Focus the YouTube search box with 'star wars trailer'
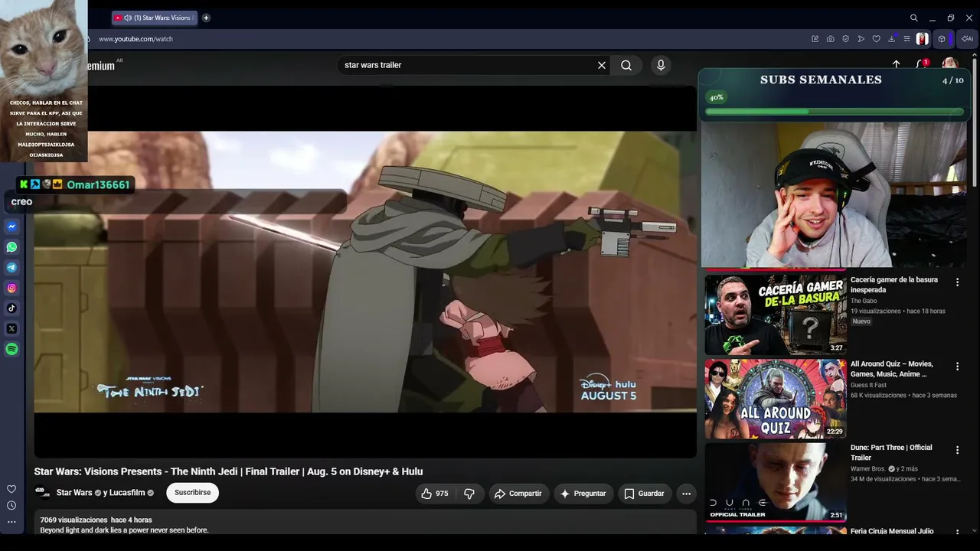Image resolution: width=980 pixels, height=551 pixels. 467,65
